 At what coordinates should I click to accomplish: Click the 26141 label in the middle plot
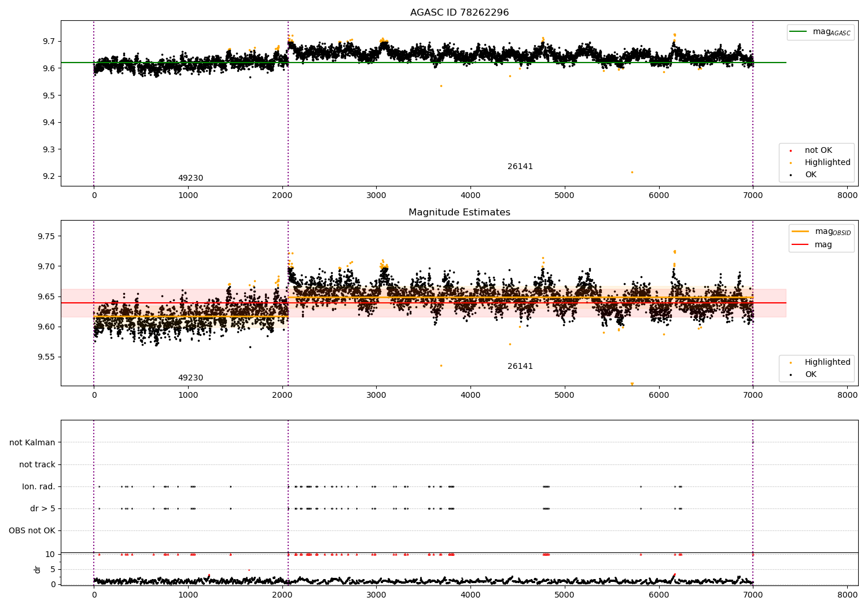(520, 367)
